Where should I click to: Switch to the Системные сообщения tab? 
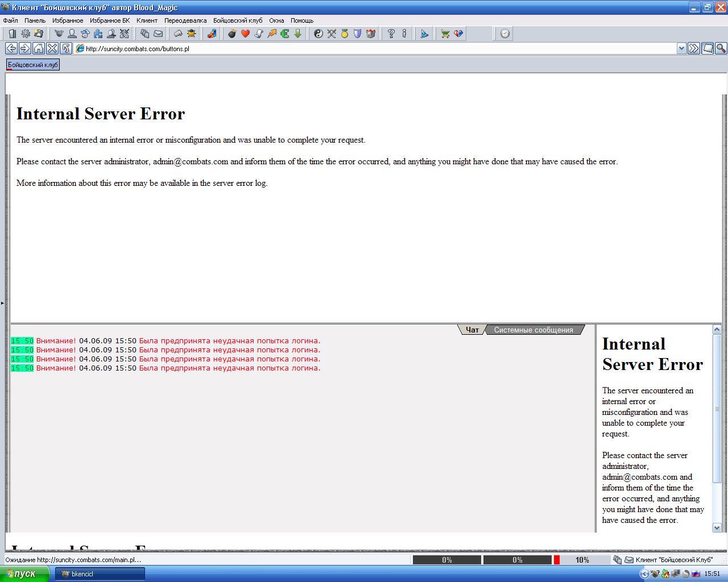coord(533,330)
